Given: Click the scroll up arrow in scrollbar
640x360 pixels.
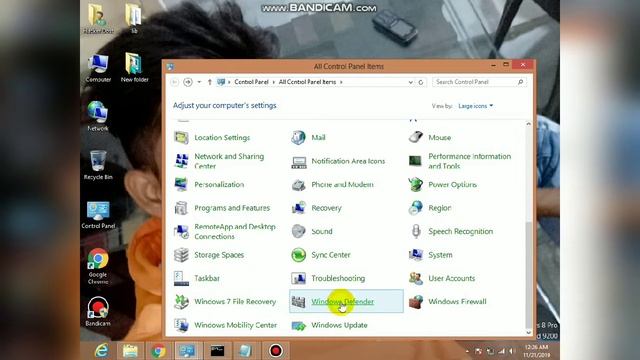Looking at the screenshot, I should (x=529, y=124).
